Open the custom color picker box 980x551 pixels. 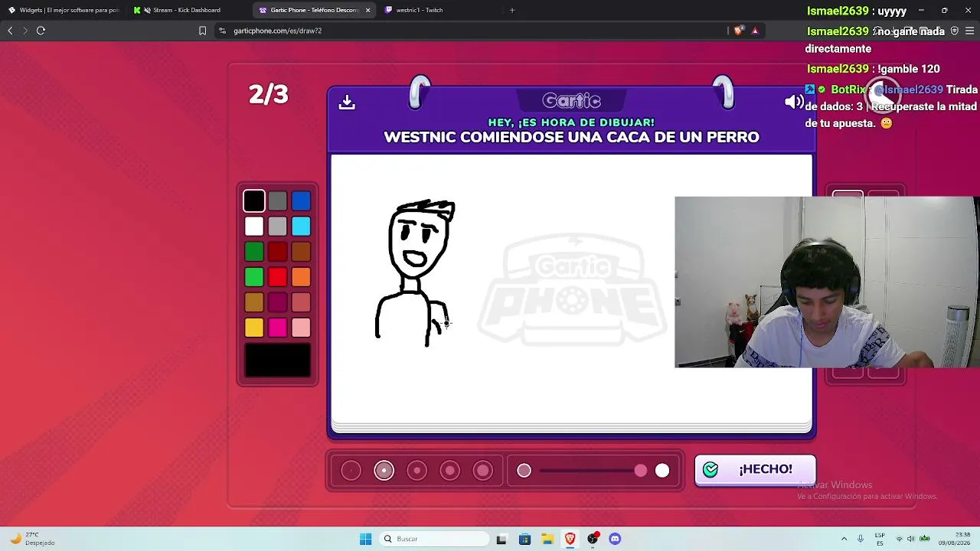click(x=278, y=360)
